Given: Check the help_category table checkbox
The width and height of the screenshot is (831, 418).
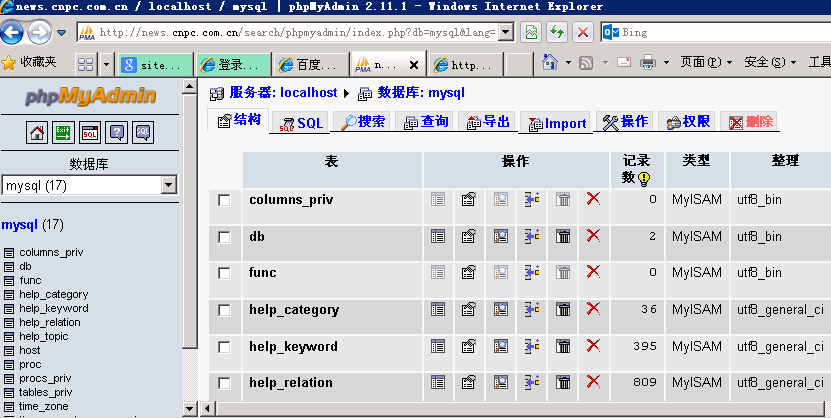Looking at the screenshot, I should [224, 309].
